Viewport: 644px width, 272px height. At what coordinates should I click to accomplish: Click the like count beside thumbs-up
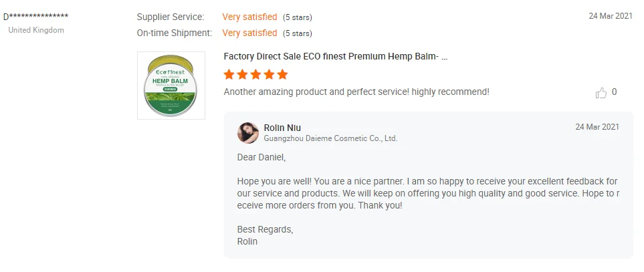(615, 92)
